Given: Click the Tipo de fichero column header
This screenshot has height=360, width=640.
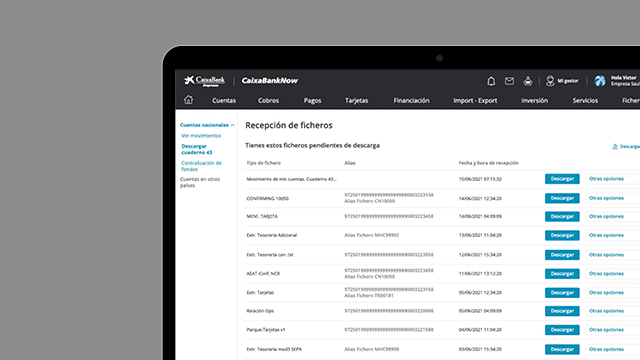Looking at the screenshot, I should click(264, 163).
